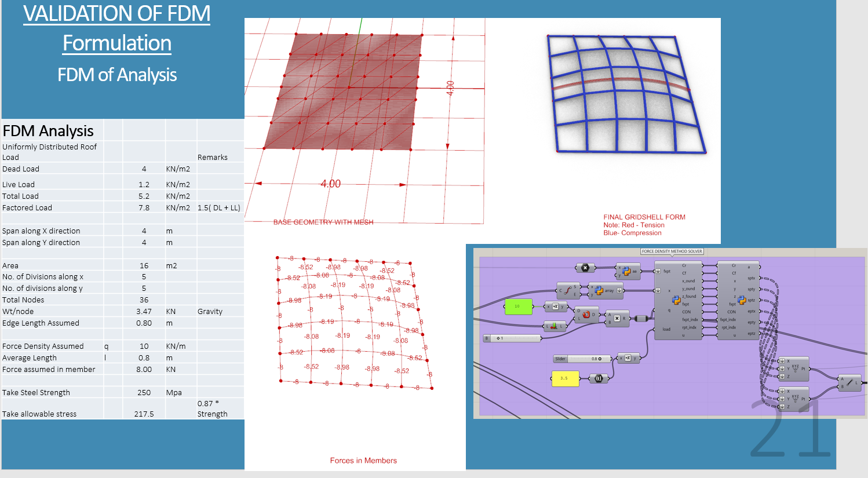The image size is (868, 478).
Task: Toggle the arrow on the solver's x input
Action: [657, 290]
